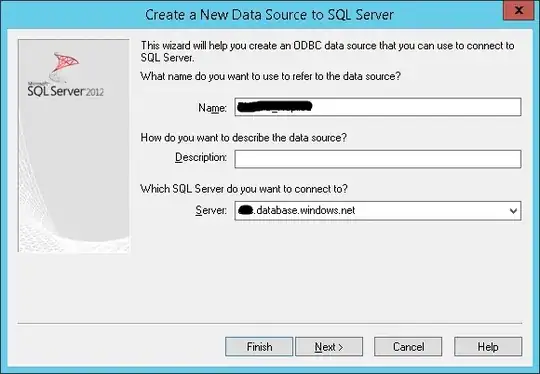
Task: Go to the next step with Next >
Action: [x=329, y=346]
